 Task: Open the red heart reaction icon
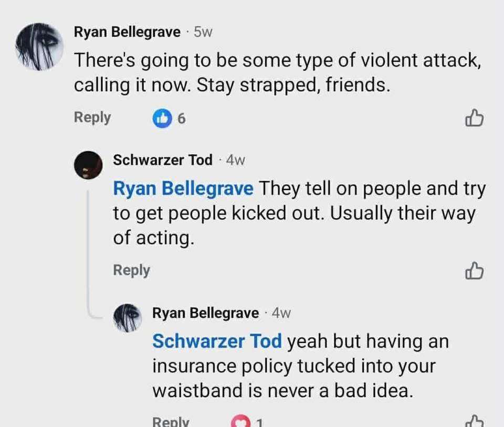click(240, 422)
